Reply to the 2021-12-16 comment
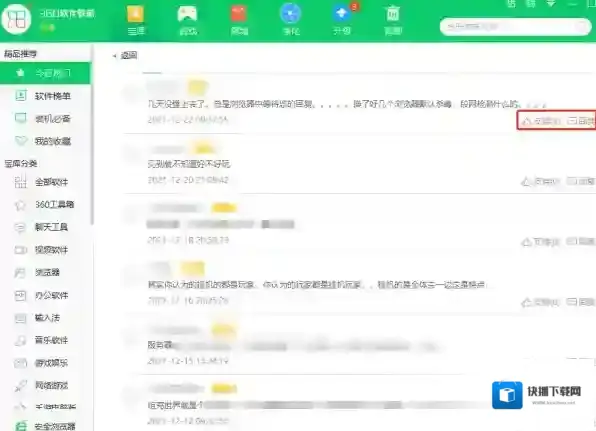 581,302
